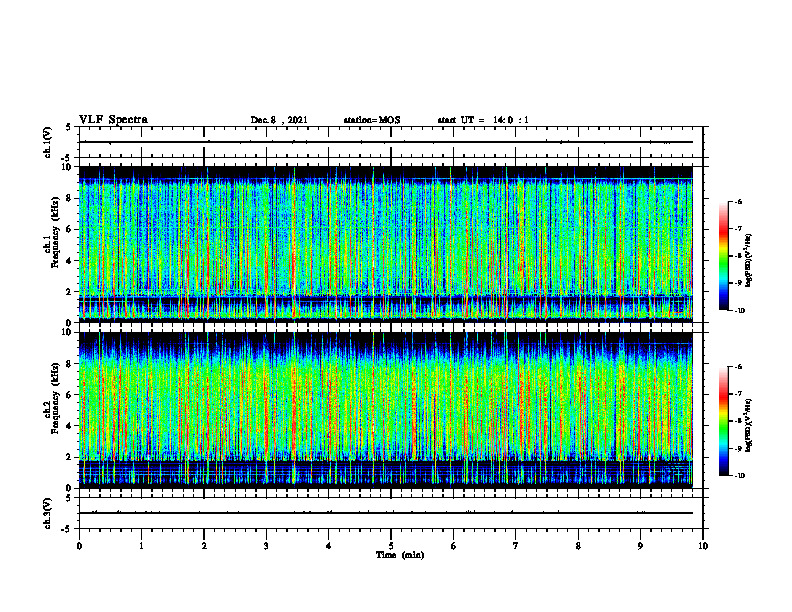Viewport: 792px width, 612px height.
Task: Click the "ch.1(V)" axis label
Action: click(x=47, y=142)
